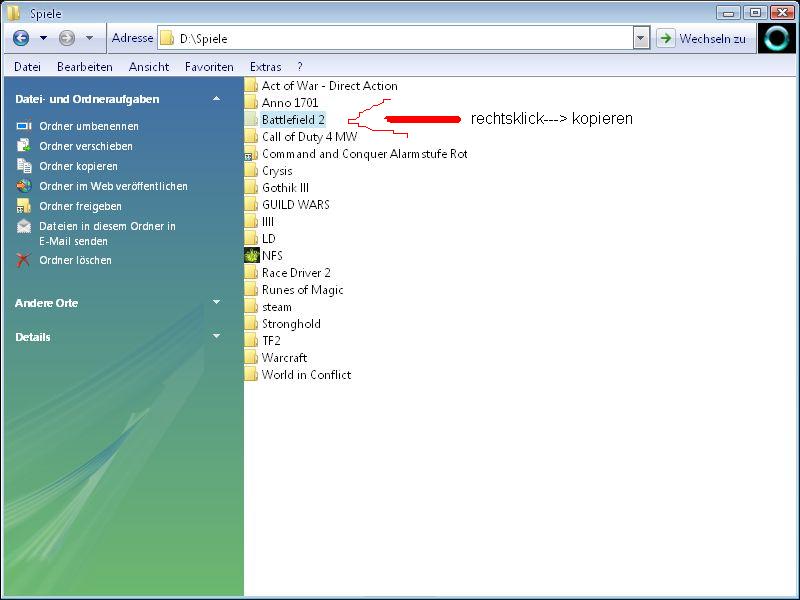Select the steam folder icon
The image size is (800, 600).
click(251, 307)
